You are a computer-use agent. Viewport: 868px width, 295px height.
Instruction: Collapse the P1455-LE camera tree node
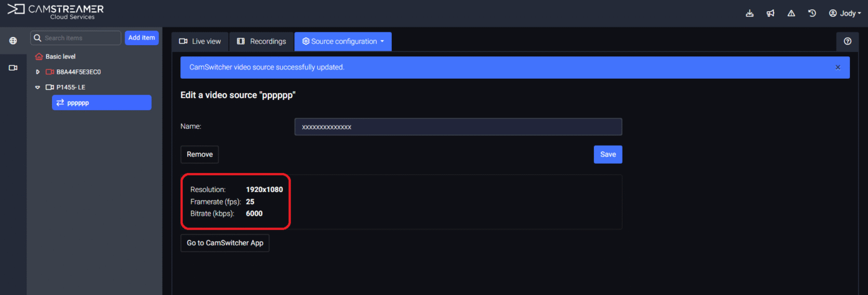click(38, 87)
